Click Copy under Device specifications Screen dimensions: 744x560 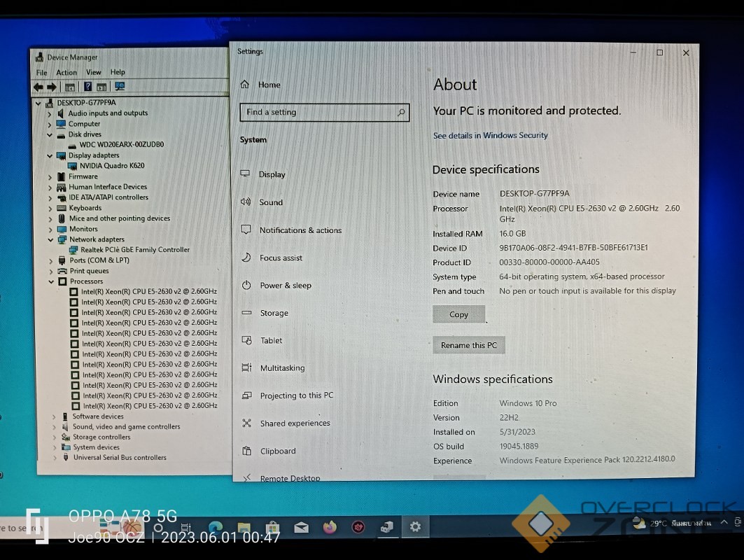[x=458, y=314]
